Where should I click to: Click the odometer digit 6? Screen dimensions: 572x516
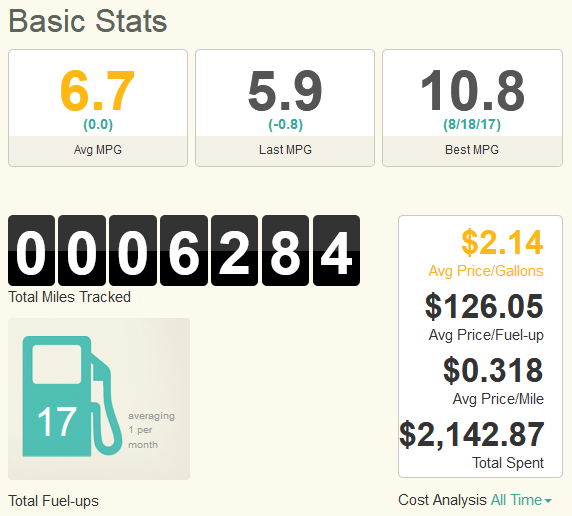point(184,251)
